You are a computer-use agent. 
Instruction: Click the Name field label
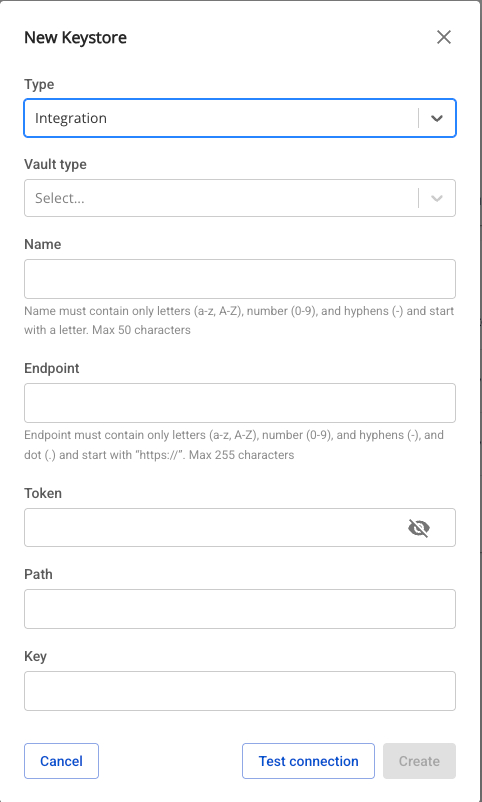[42, 244]
